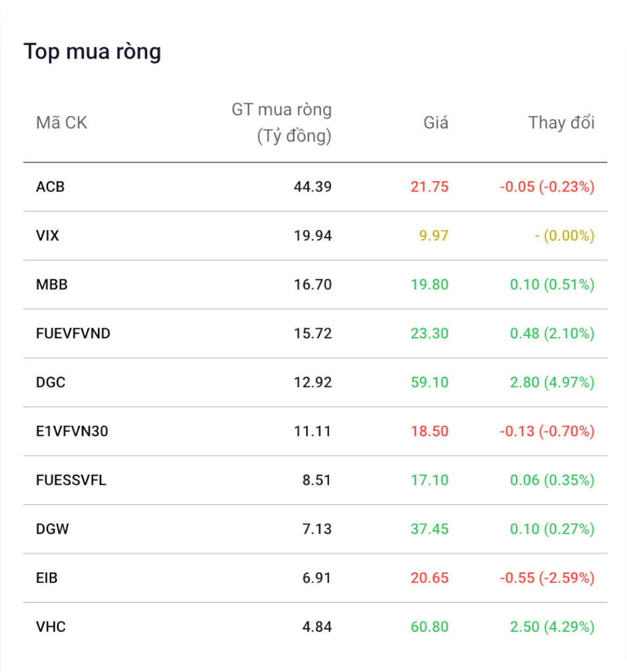
Task: Click the 'Top mua ròng' heading
Action: [x=93, y=51]
